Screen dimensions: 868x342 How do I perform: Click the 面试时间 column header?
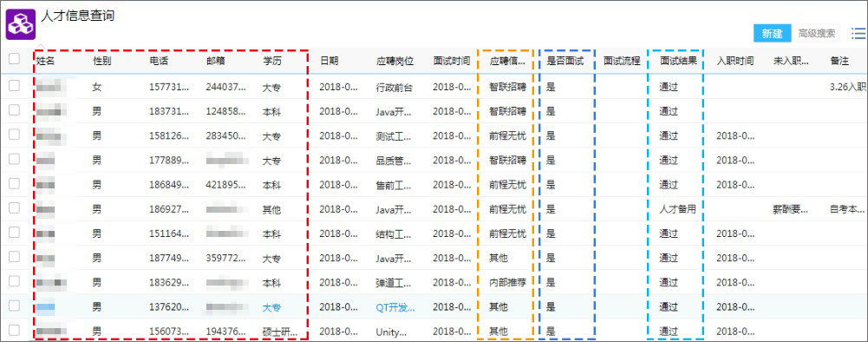point(452,61)
